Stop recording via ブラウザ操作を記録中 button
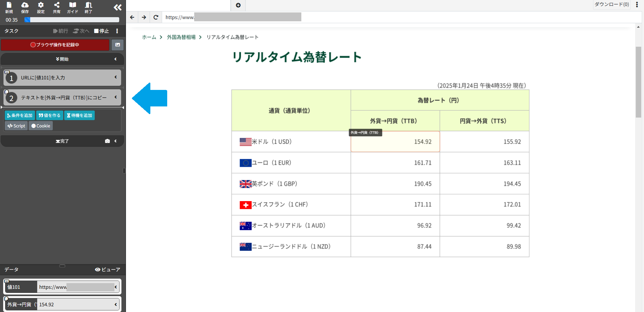 coord(55,45)
